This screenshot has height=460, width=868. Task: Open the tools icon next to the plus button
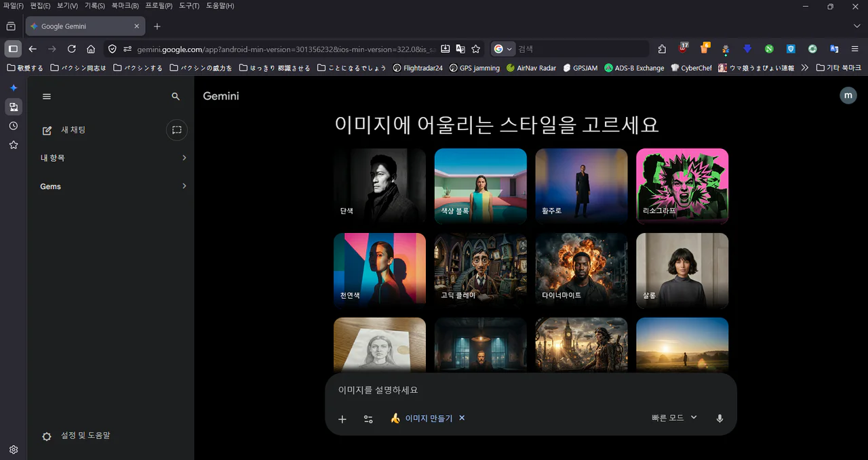pyautogui.click(x=368, y=419)
